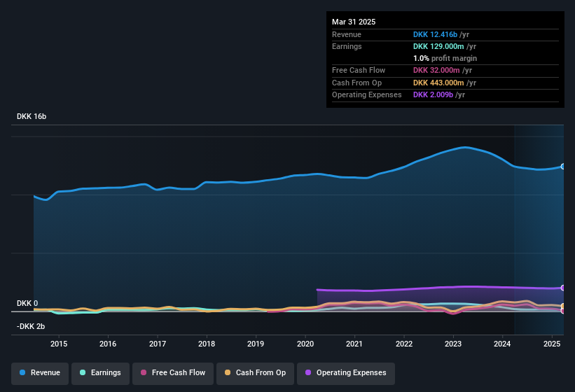Click the 2023 label on the x-axis
The width and height of the screenshot is (575, 392).
453,344
